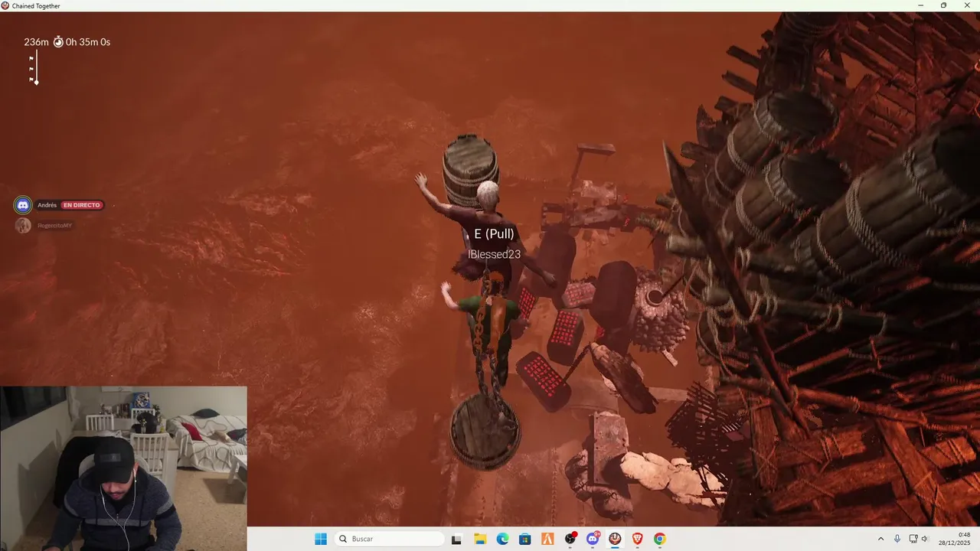Expand the hidden system tray icons
This screenshot has height=551, width=980.
(x=880, y=539)
